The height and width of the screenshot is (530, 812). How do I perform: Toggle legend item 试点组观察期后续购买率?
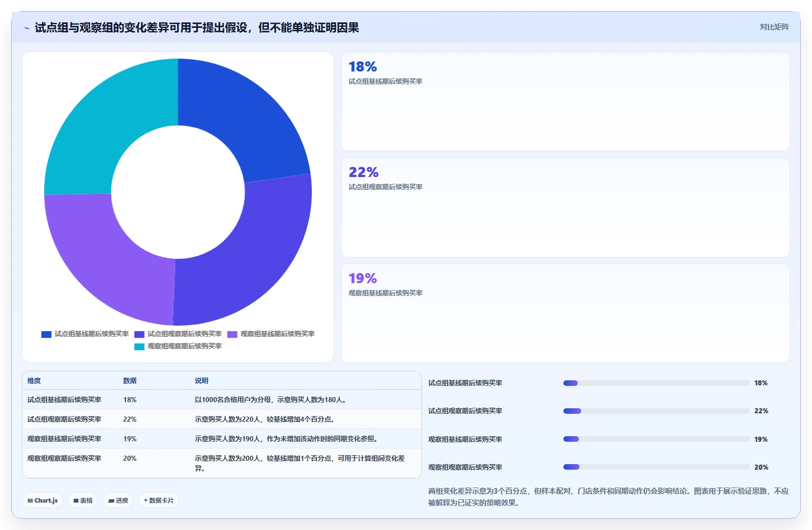(x=178, y=334)
